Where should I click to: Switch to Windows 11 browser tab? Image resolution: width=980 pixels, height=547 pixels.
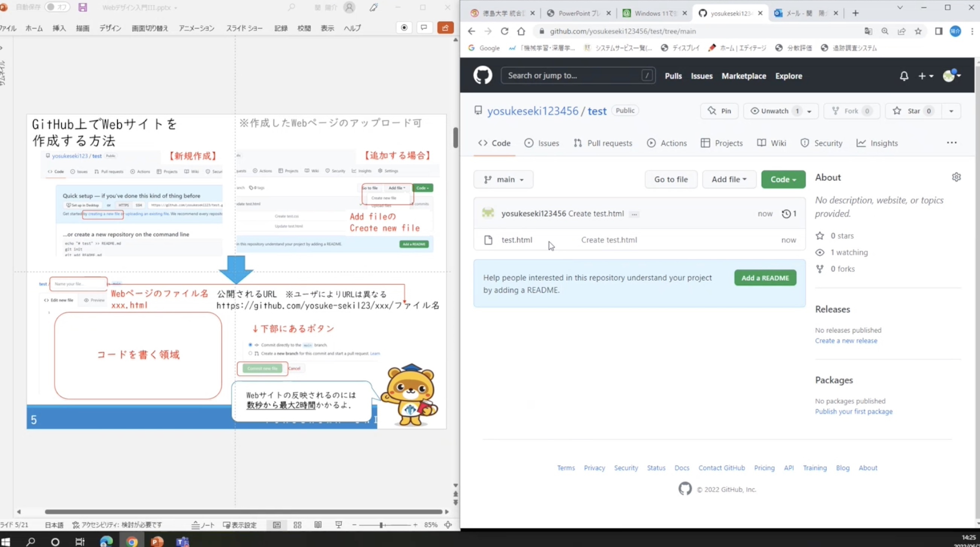[655, 13]
